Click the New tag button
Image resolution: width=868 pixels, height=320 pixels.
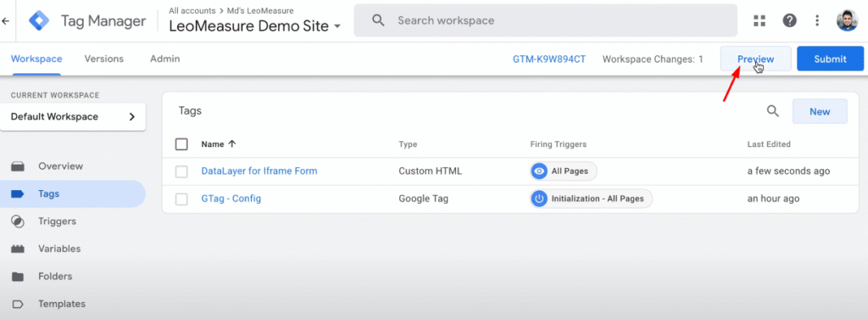coord(820,111)
